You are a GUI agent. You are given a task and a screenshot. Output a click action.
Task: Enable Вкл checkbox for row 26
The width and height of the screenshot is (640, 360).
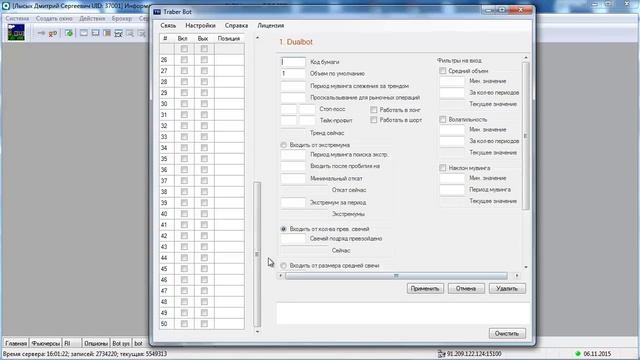click(184, 60)
